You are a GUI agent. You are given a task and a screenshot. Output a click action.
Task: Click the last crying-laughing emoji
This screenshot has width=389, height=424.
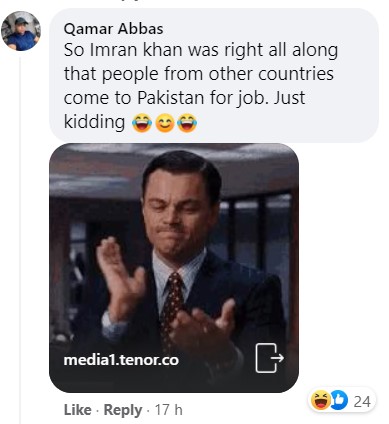click(x=187, y=123)
